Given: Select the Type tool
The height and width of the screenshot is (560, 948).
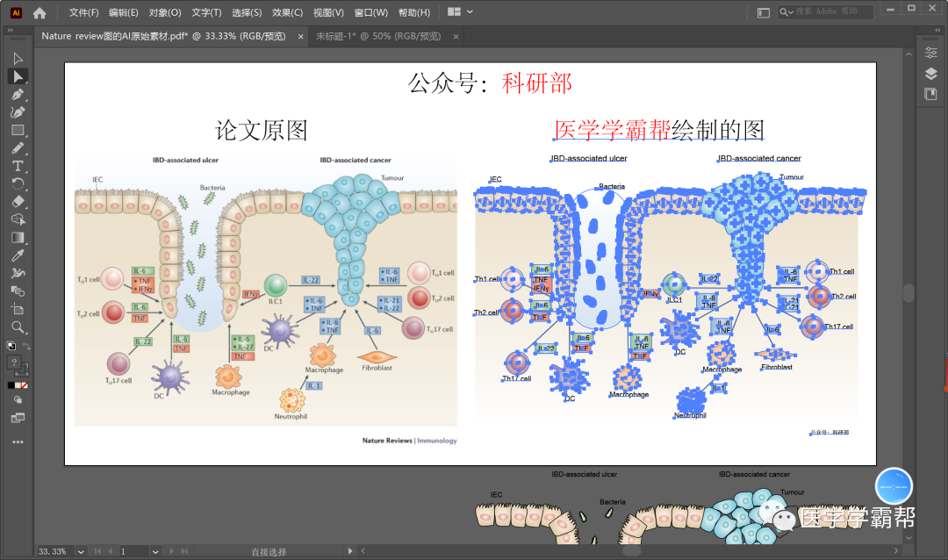Looking at the screenshot, I should pos(18,166).
